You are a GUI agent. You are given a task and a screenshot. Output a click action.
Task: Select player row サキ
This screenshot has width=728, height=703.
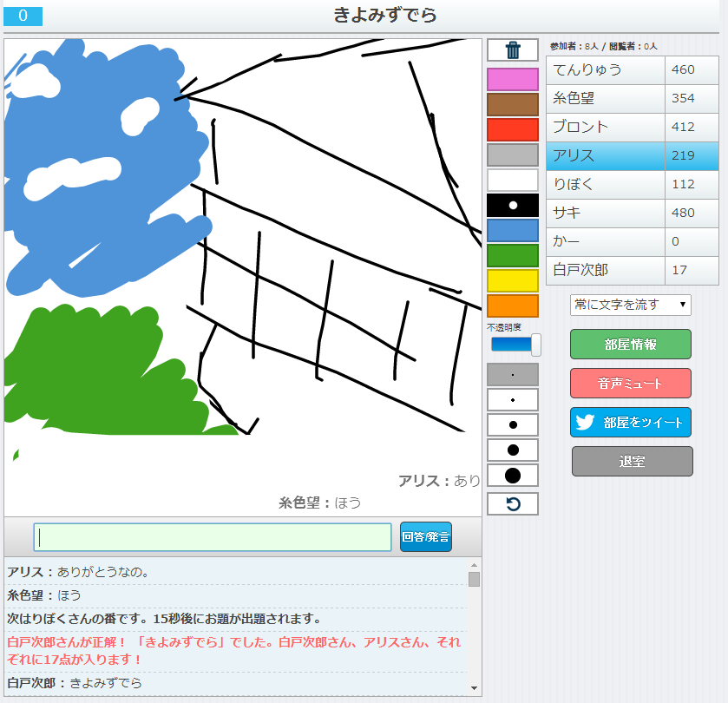[633, 214]
